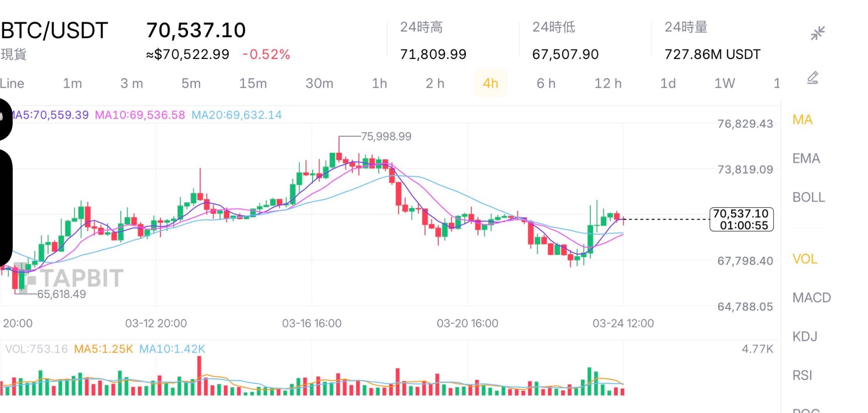Click the 75,998.99 high price marker
868x413 pixels.
(386, 137)
